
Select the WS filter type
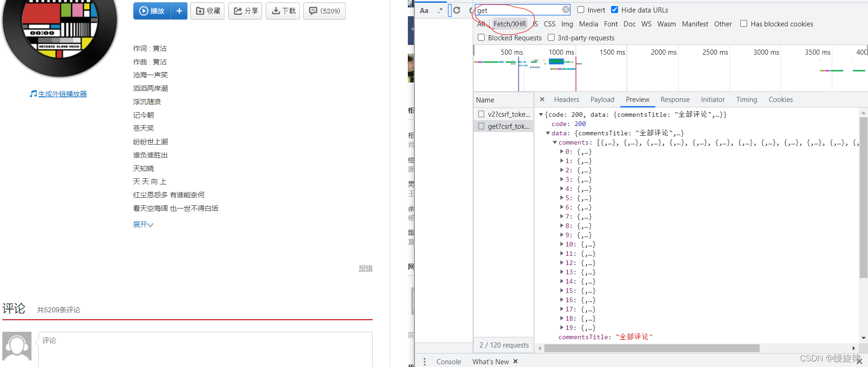[x=646, y=24]
